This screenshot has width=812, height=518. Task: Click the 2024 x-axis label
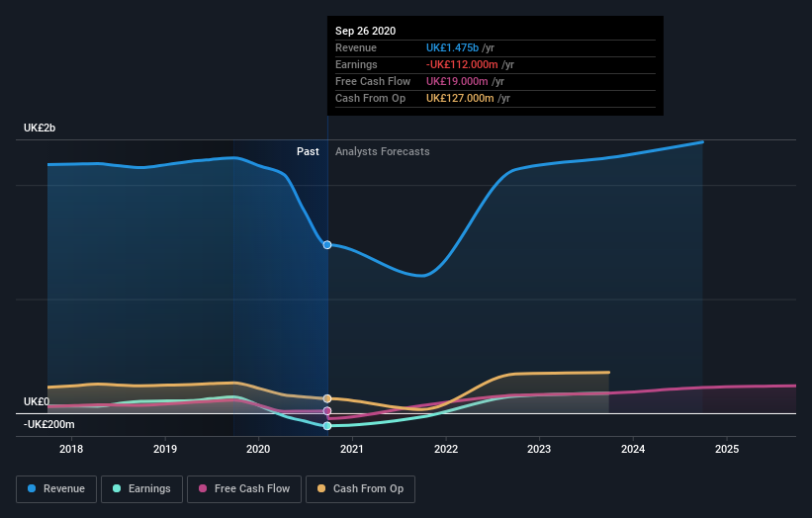point(633,449)
